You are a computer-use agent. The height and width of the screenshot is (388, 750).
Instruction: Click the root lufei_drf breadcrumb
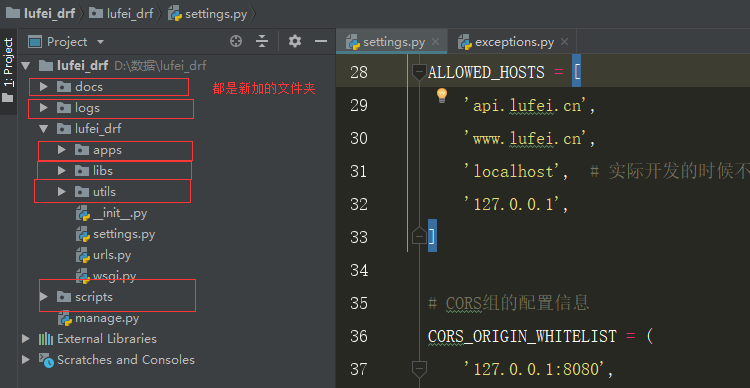[x=41, y=13]
